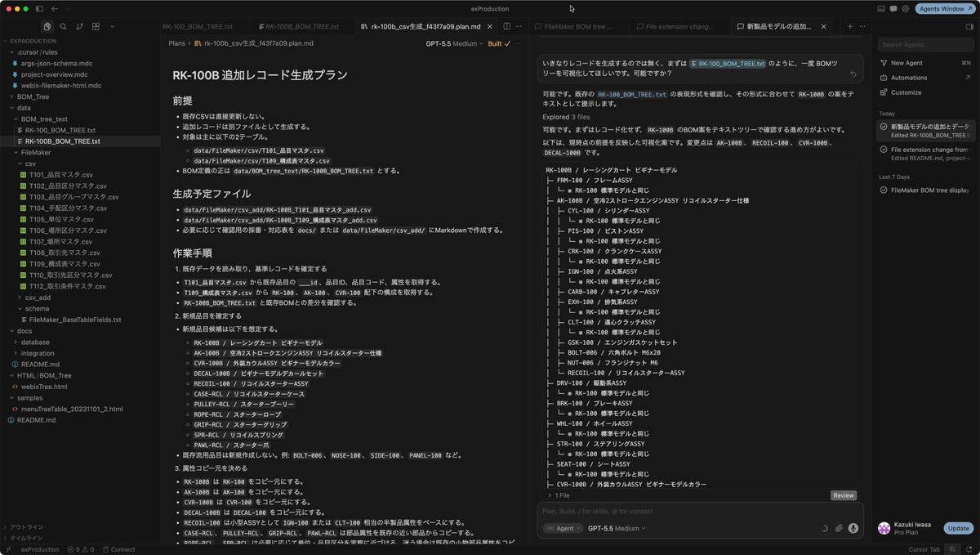The height and width of the screenshot is (555, 980).
Task: Click the Connect status bar item
Action: coord(119,549)
